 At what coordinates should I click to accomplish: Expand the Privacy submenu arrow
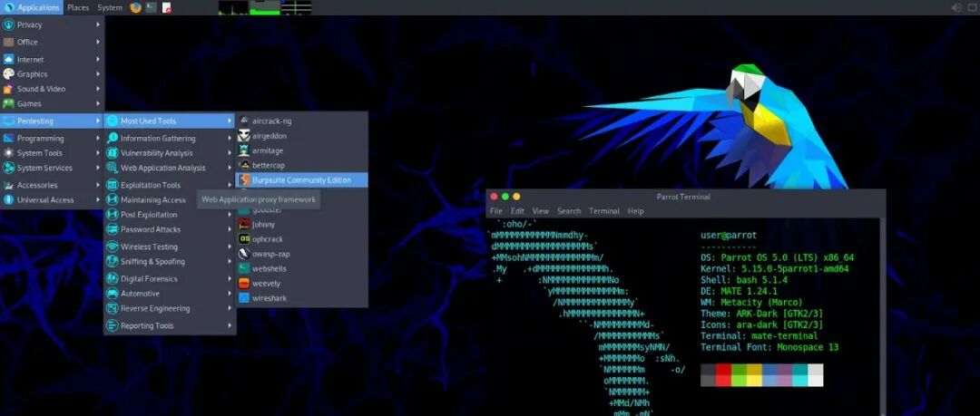point(98,24)
